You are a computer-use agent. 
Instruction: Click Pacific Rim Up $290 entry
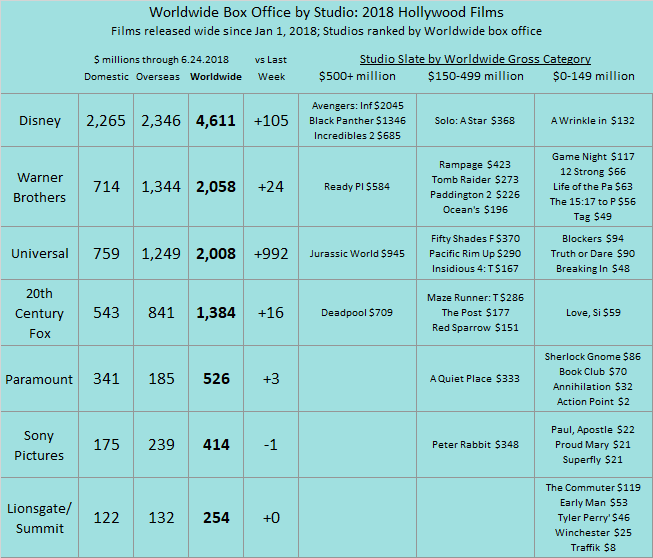(x=475, y=253)
